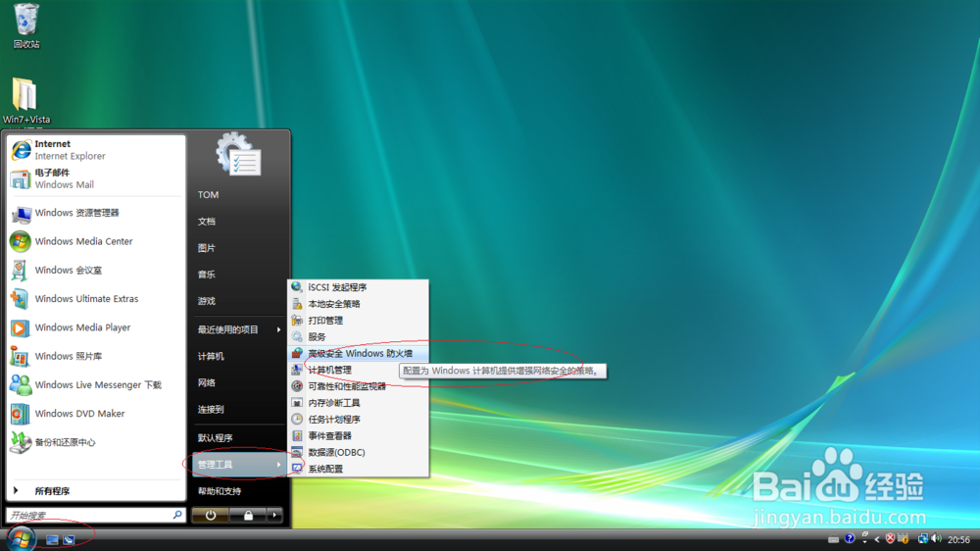Expand 最近使用的项目 submenu

pyautogui.click(x=239, y=329)
